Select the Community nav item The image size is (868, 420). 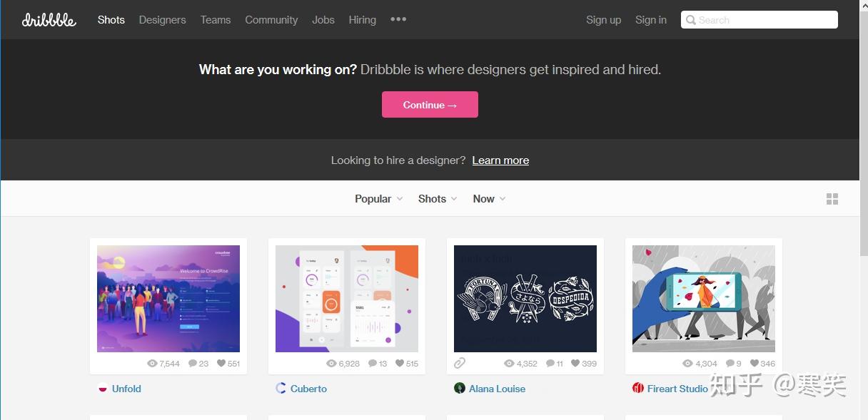[x=271, y=20]
